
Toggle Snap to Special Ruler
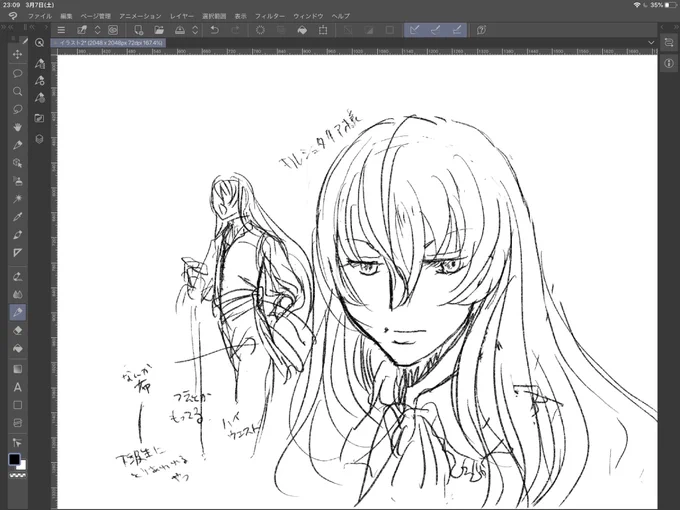tap(436, 30)
